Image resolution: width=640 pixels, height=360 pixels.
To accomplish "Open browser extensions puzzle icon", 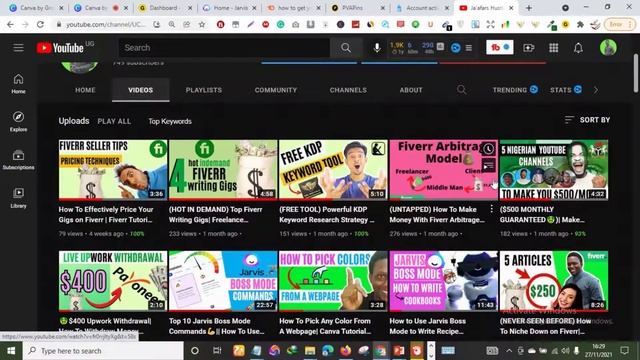I will (580, 24).
